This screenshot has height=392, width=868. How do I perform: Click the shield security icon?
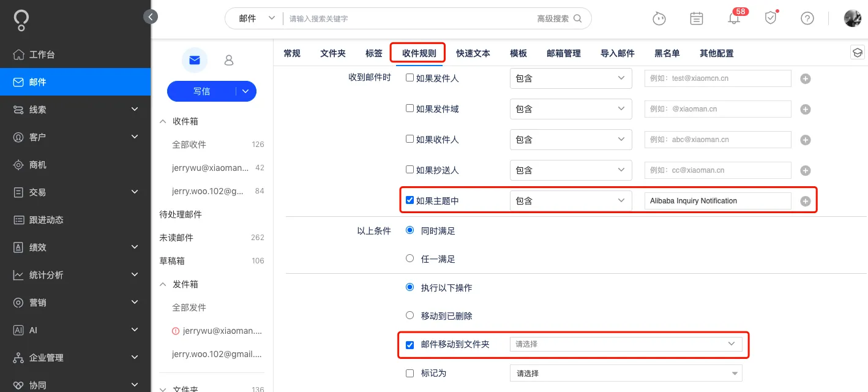(x=771, y=18)
